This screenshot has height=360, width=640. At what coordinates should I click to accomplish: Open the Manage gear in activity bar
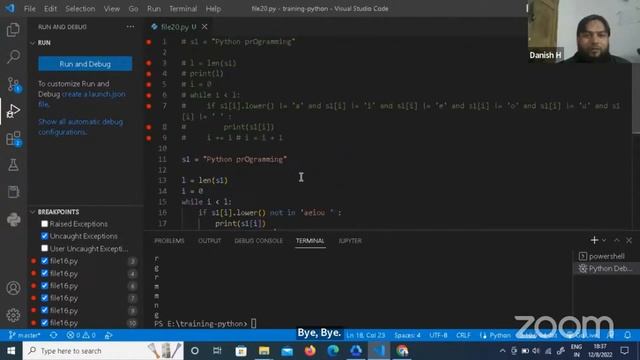pos(13,315)
